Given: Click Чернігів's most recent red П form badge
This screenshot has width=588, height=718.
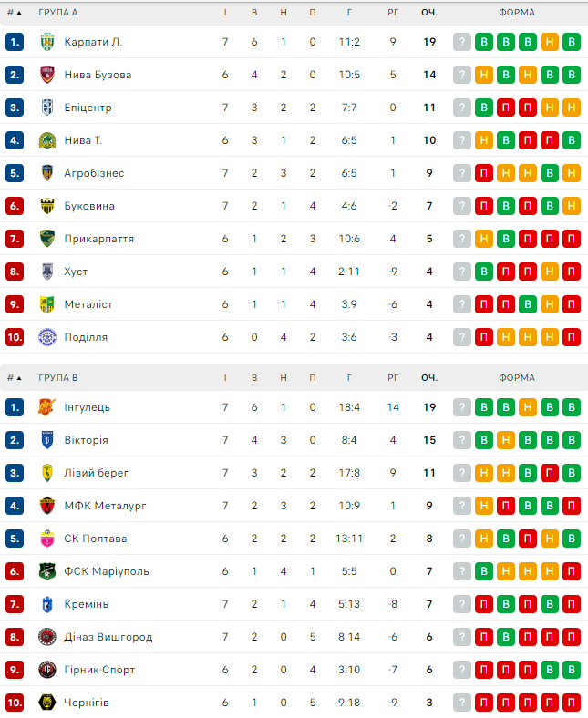Looking at the screenshot, I should 572,703.
